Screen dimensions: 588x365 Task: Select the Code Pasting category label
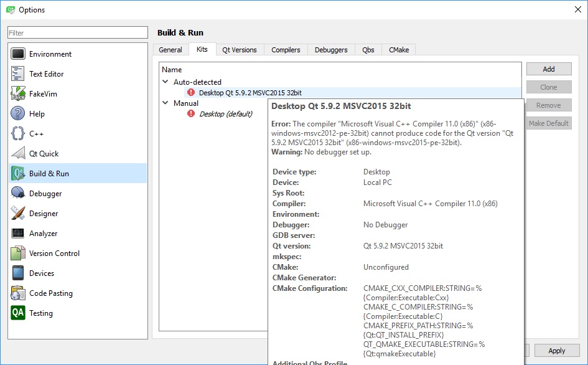click(51, 293)
